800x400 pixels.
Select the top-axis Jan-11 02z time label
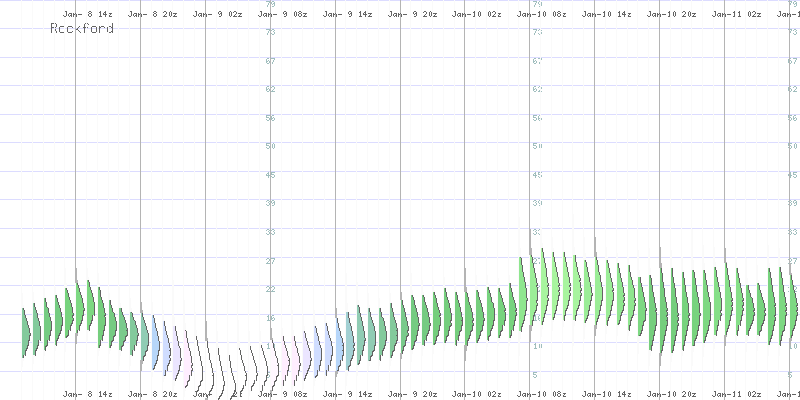click(737, 15)
